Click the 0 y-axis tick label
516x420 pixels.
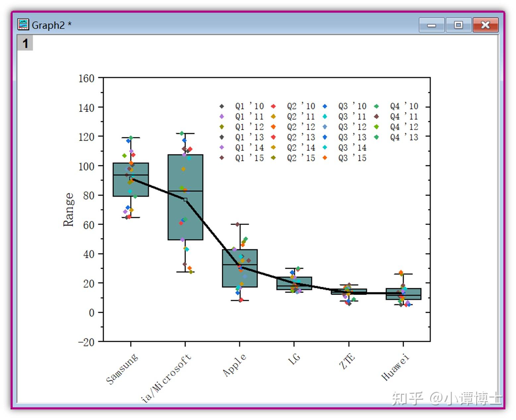92,313
